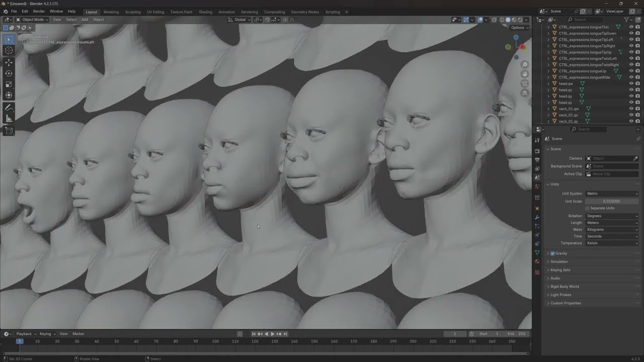Open Unit System Metric dropdown

tap(612, 194)
